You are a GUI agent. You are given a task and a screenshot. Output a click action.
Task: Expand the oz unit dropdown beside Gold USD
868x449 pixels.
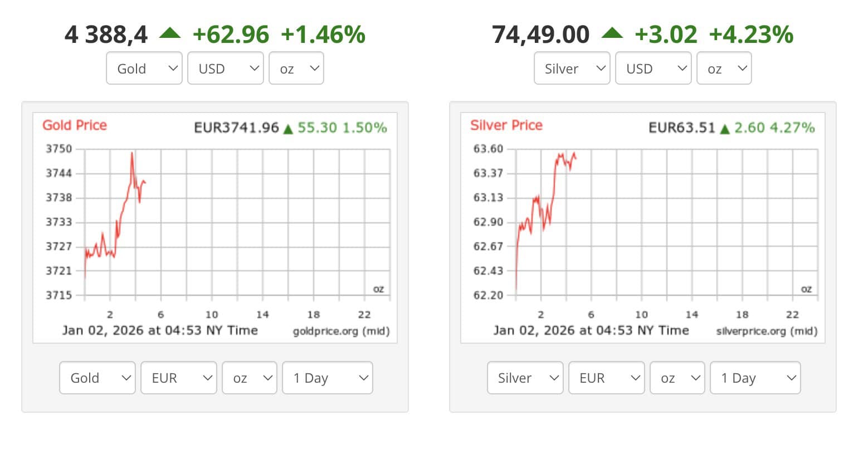click(x=296, y=69)
